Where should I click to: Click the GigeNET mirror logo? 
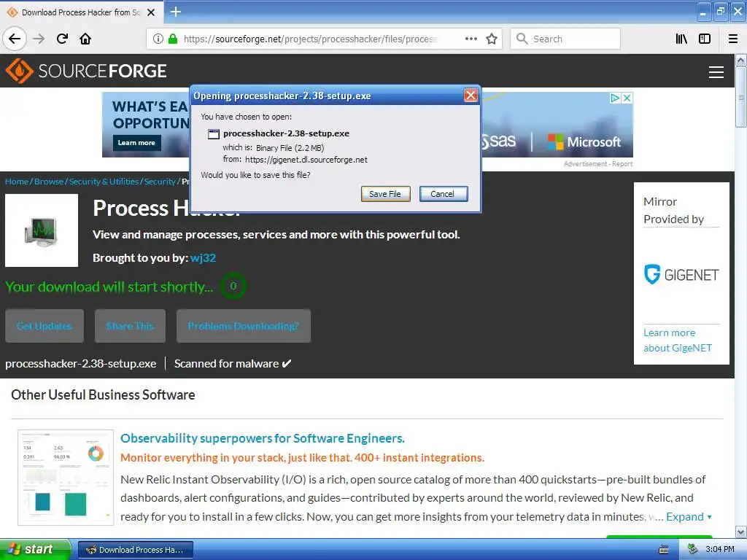tap(681, 275)
